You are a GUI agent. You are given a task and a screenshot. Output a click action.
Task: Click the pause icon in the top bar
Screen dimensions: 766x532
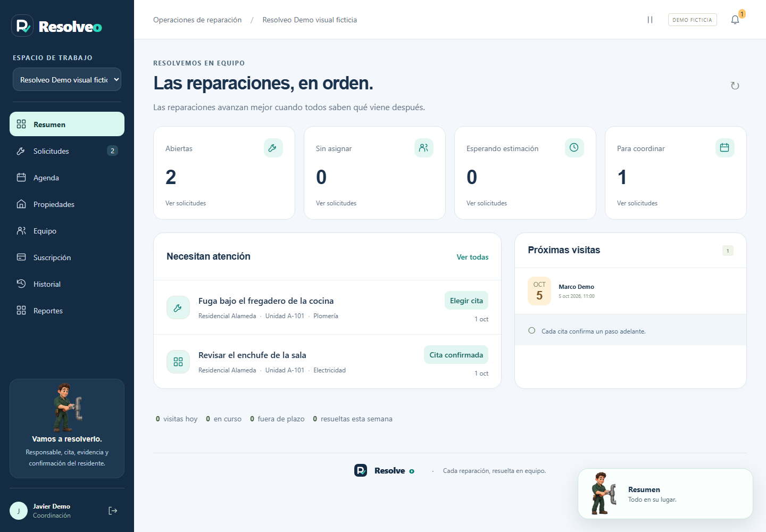pos(650,20)
